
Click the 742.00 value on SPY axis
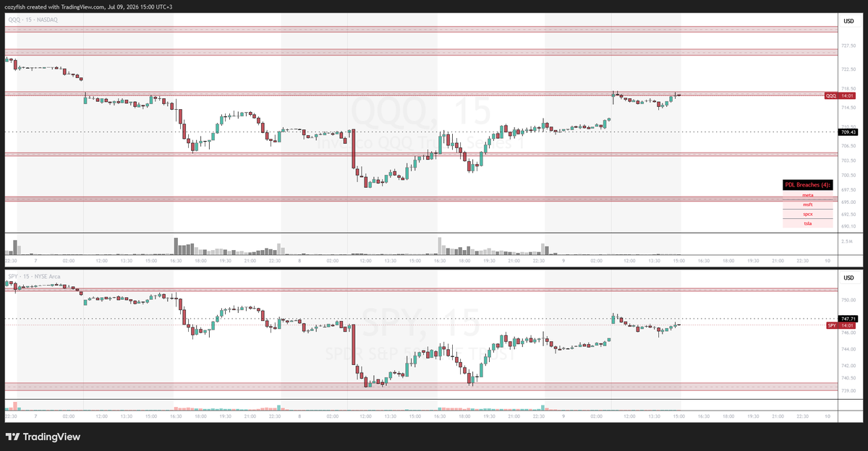(x=848, y=366)
